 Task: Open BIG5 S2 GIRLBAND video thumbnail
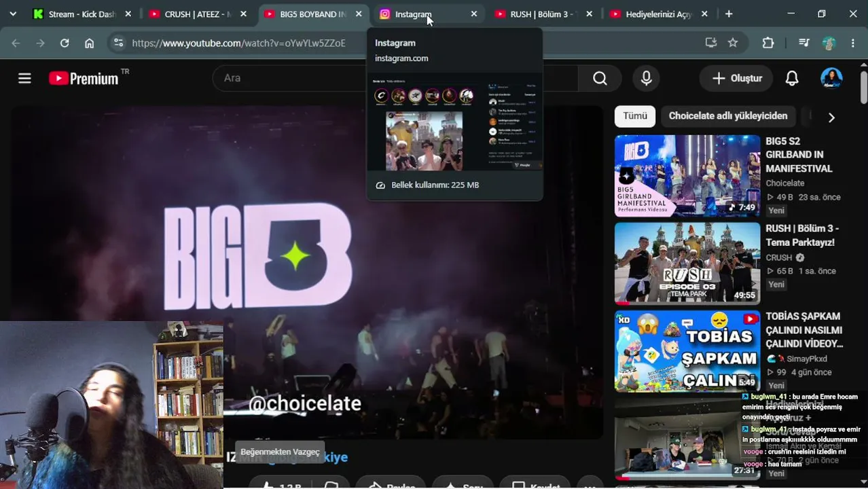click(687, 176)
